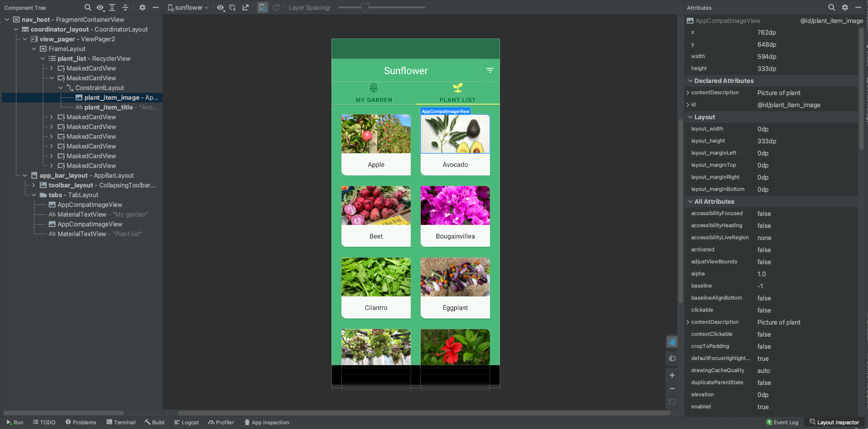This screenshot has width=868, height=429.
Task: Select the capture snapshot icon
Action: tap(232, 8)
